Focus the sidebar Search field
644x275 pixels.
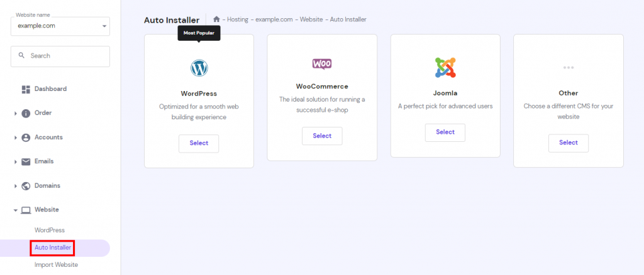[x=60, y=56]
